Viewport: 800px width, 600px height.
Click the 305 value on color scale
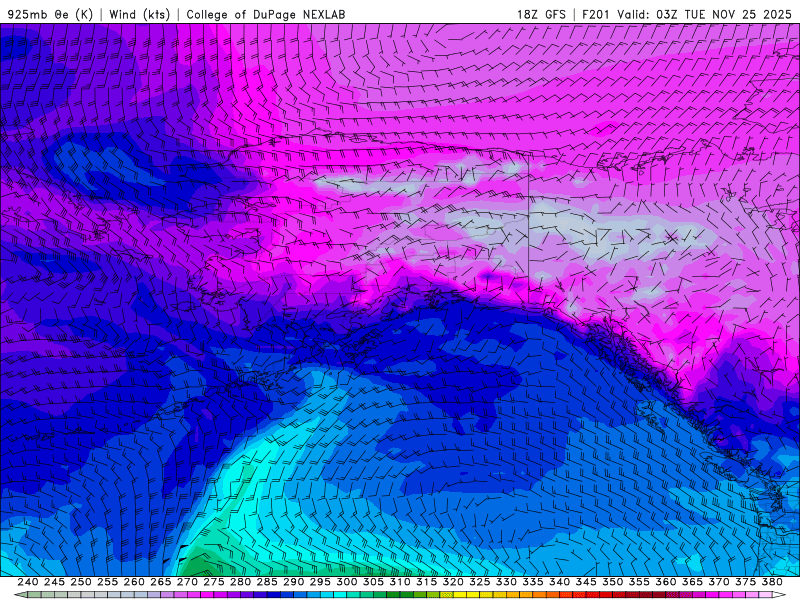pos(373,582)
